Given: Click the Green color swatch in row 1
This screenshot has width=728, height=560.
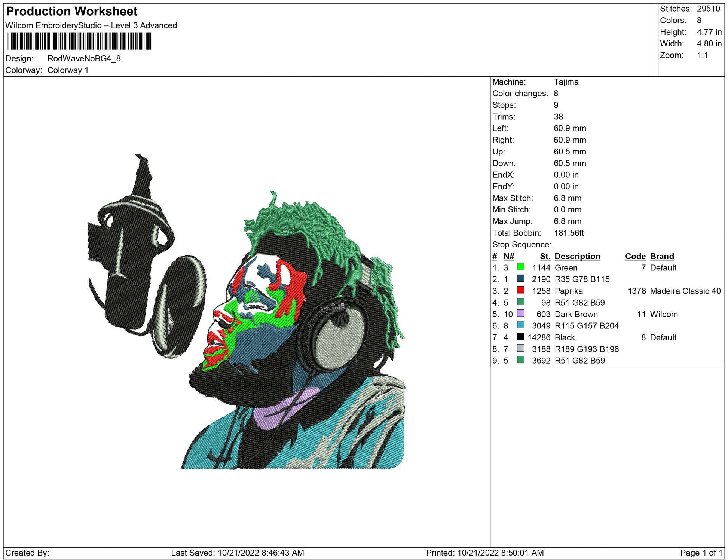Looking at the screenshot, I should [x=520, y=267].
